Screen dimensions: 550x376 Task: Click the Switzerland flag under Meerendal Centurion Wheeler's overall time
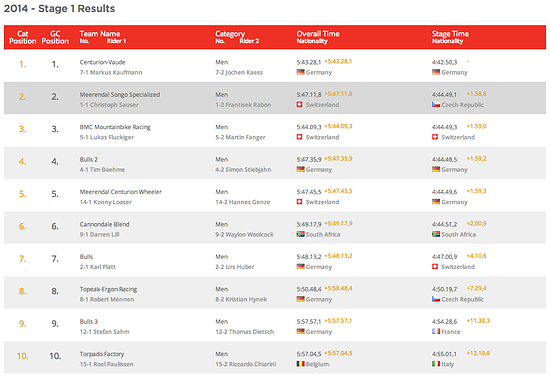coord(300,202)
